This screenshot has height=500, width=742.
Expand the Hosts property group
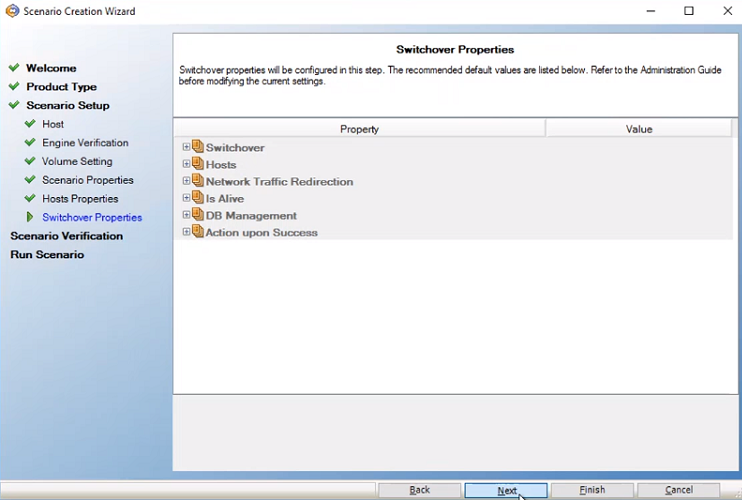tap(186, 164)
